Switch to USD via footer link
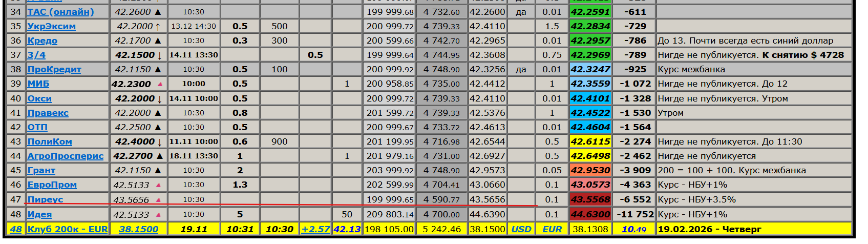Image resolution: width=868 pixels, height=244 pixels. pos(521,229)
